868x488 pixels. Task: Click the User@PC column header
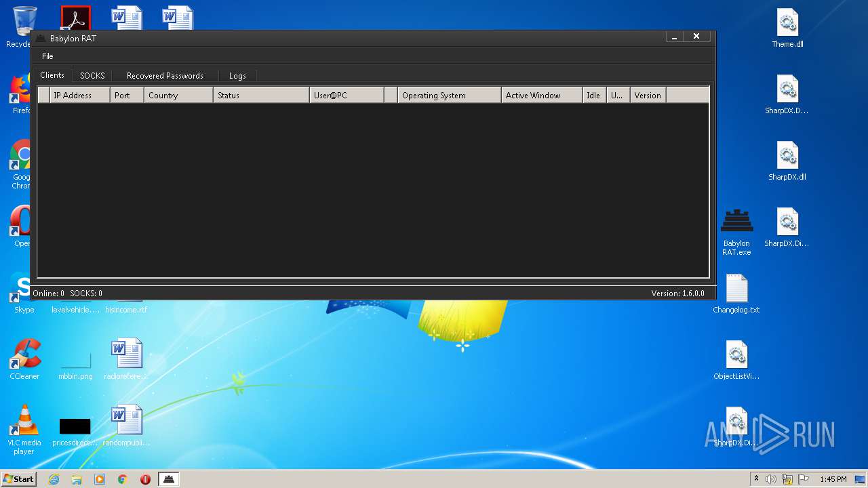coord(347,96)
